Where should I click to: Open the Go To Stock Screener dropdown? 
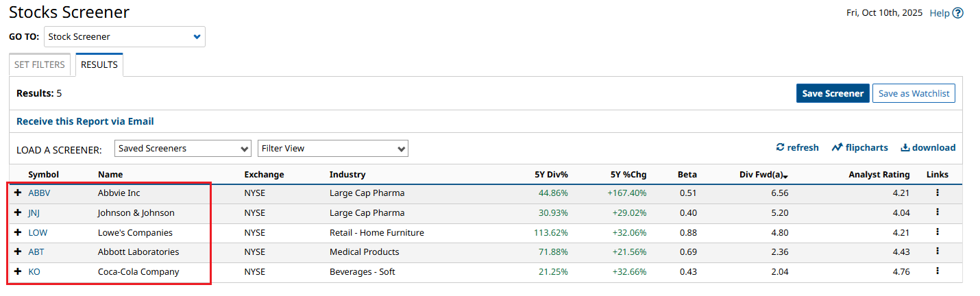tap(124, 36)
